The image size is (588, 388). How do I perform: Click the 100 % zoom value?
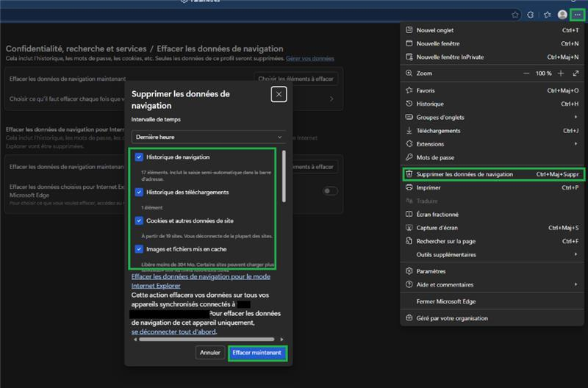pos(543,73)
